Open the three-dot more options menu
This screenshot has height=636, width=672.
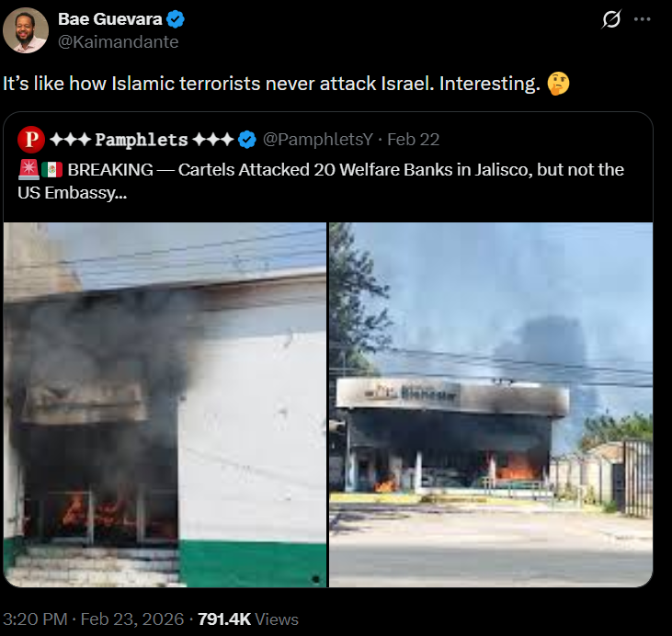point(642,19)
